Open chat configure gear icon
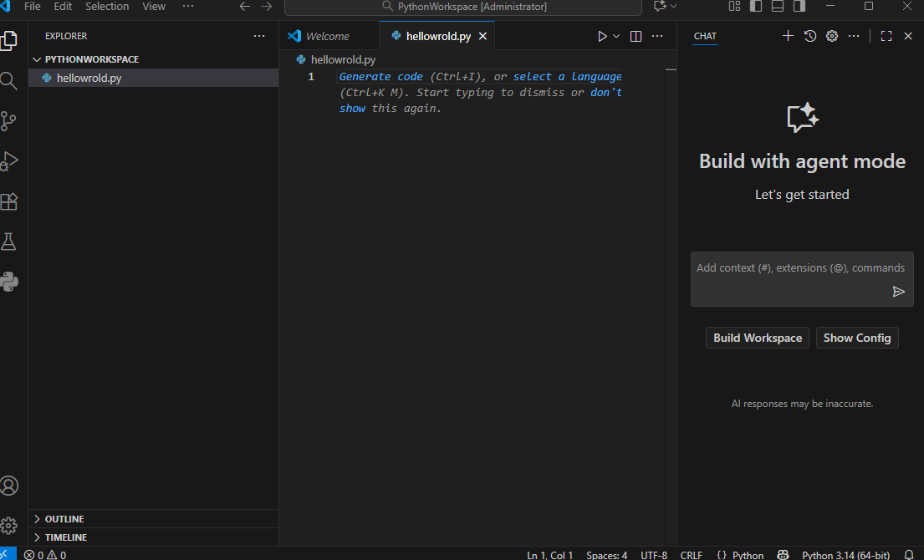Image resolution: width=924 pixels, height=560 pixels. coord(832,36)
